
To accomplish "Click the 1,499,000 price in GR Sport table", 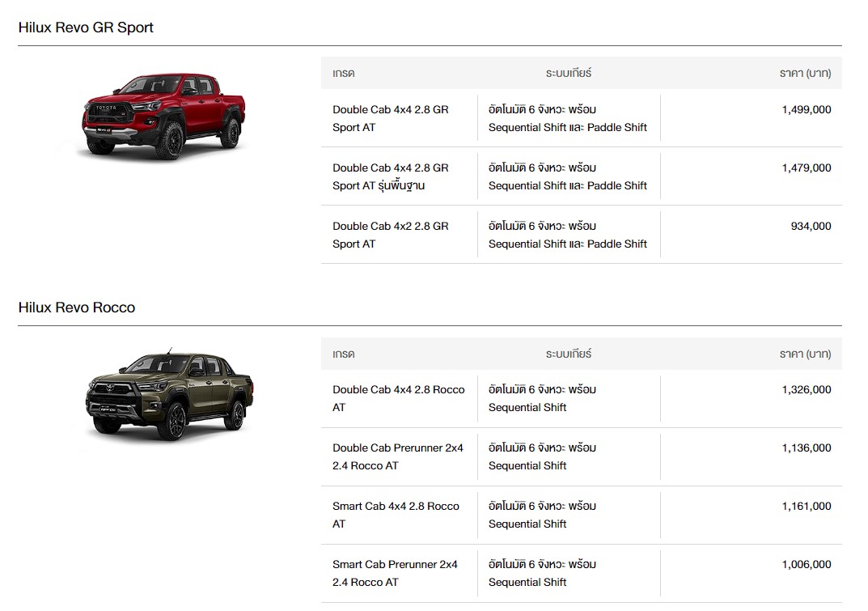I will tap(806, 110).
